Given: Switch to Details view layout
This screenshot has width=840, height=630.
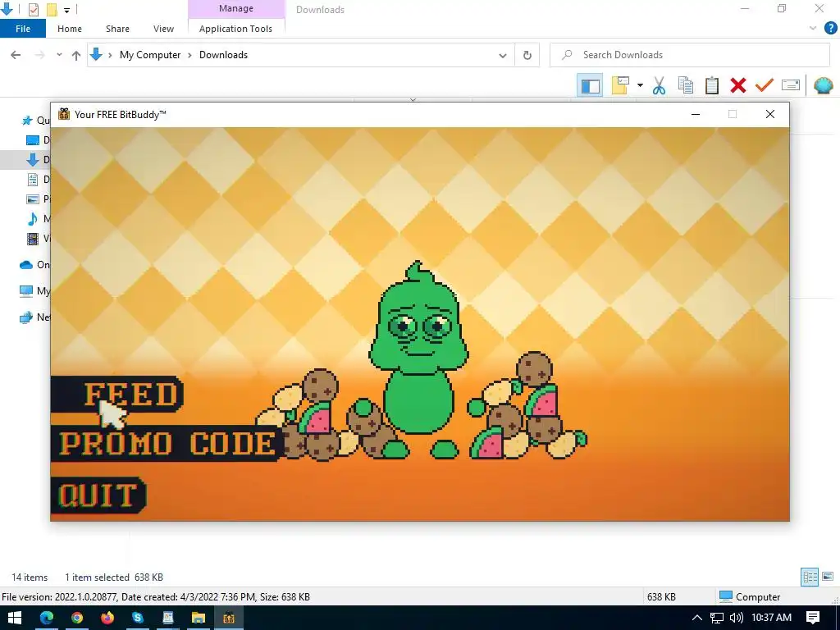Looking at the screenshot, I should 810,577.
